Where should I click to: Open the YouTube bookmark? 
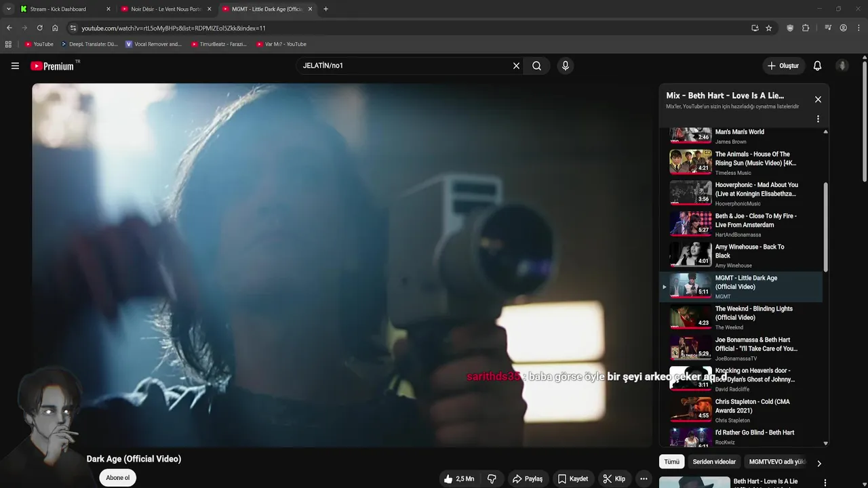pos(39,44)
